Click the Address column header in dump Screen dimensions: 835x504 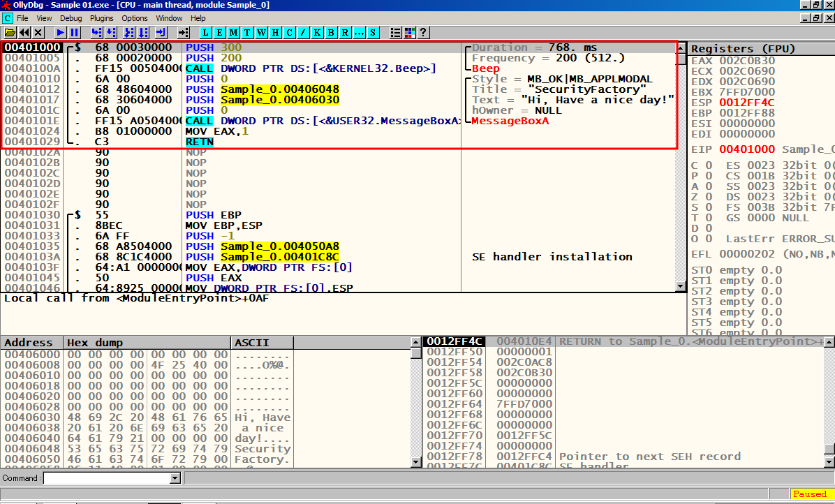pyautogui.click(x=32, y=343)
